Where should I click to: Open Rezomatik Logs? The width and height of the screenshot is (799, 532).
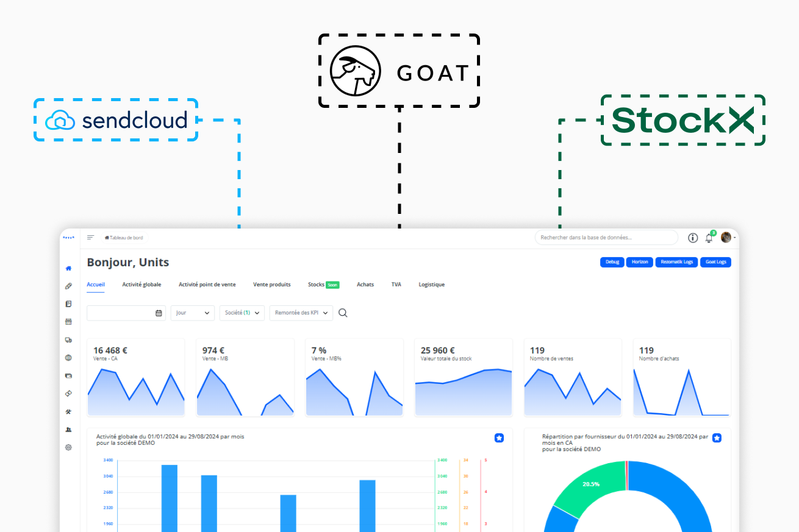(677, 262)
